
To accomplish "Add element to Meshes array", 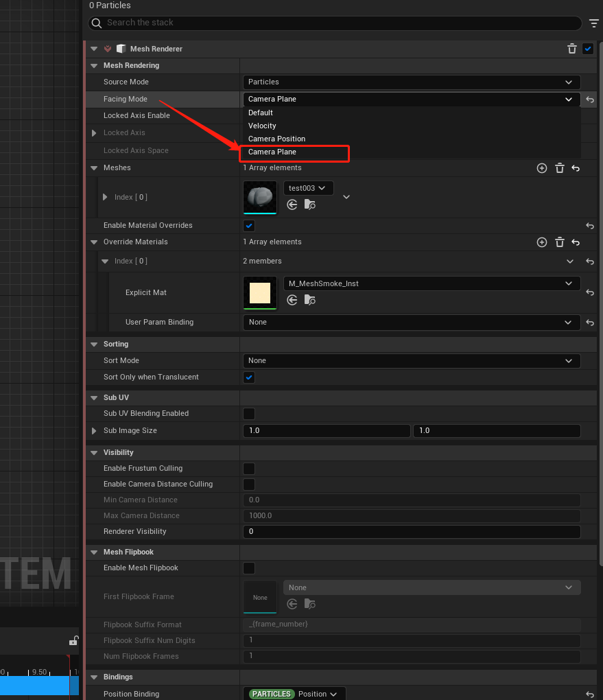I will (x=542, y=168).
